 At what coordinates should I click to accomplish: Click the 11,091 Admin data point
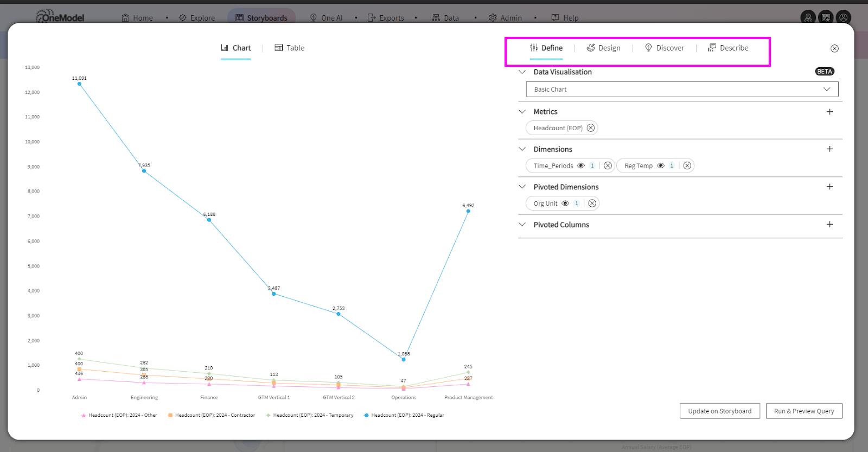tap(79, 84)
